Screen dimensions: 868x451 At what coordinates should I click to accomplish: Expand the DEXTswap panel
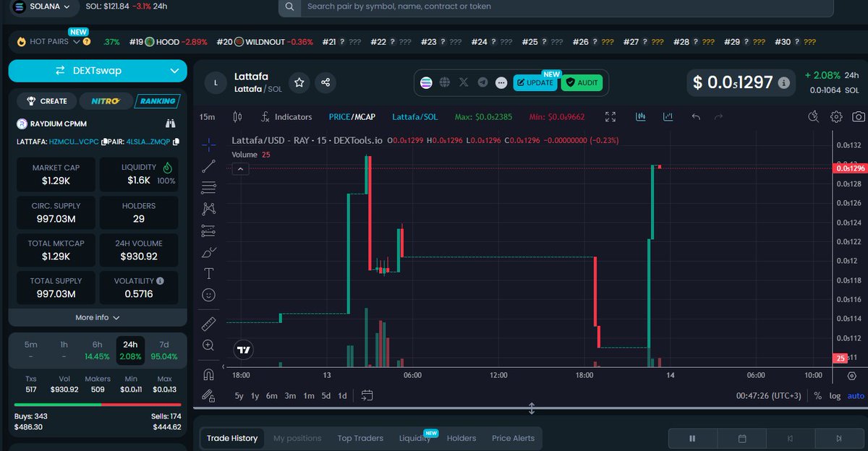[98, 71]
